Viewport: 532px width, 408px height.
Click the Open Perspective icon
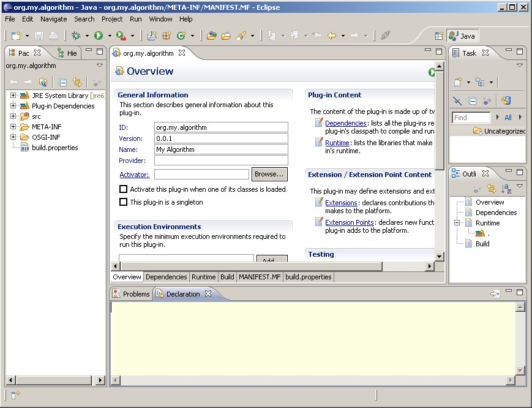point(439,36)
